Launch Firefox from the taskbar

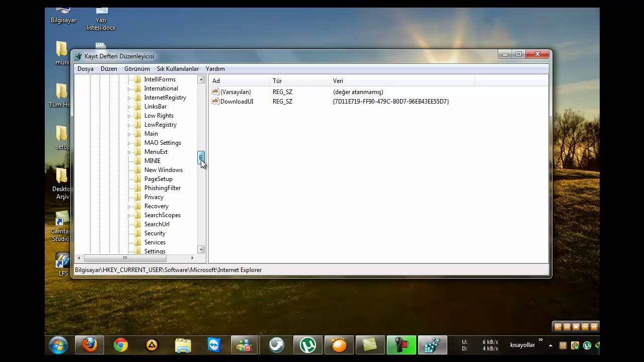click(x=90, y=345)
